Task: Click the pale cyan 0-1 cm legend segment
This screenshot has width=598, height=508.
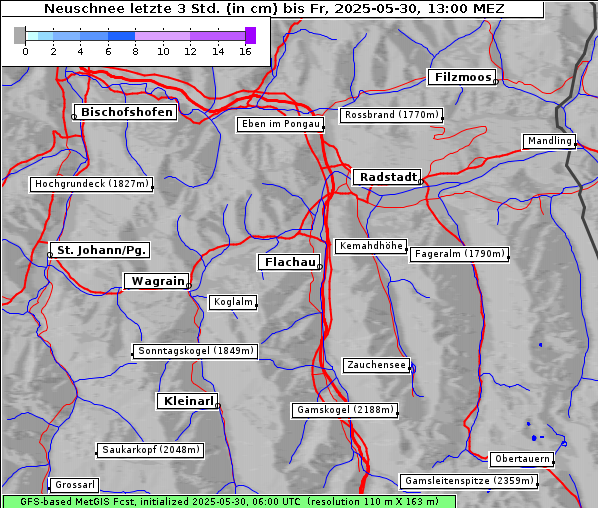Action: [32, 36]
